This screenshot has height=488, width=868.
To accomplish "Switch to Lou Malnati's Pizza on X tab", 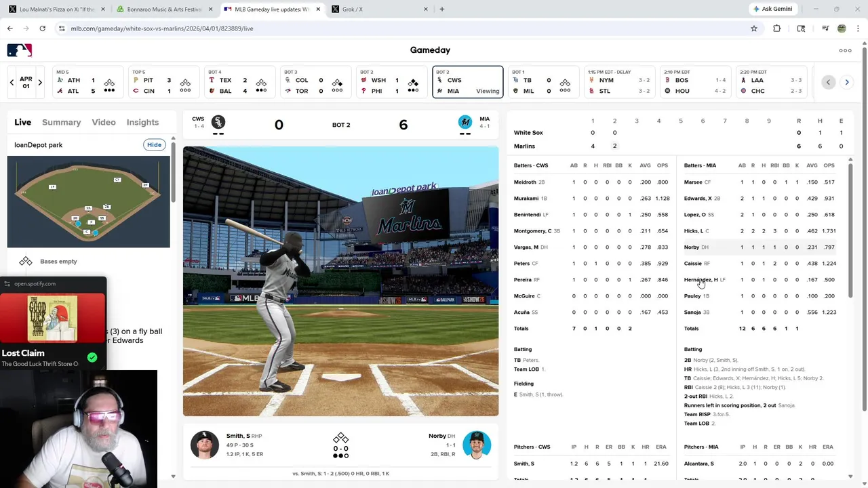I will pyautogui.click(x=57, y=9).
